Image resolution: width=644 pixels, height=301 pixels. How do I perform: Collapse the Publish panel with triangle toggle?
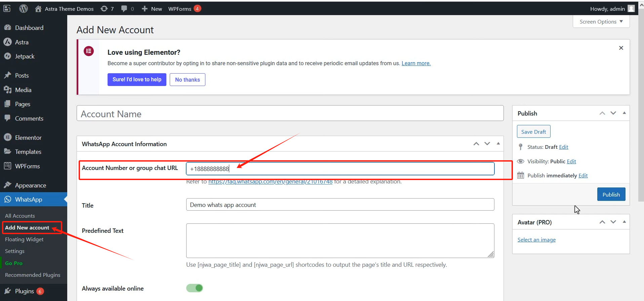click(x=624, y=113)
